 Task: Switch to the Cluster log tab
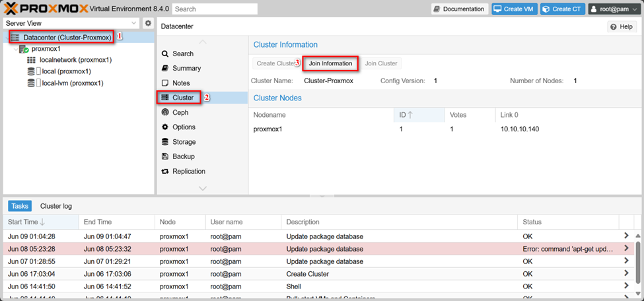56,206
